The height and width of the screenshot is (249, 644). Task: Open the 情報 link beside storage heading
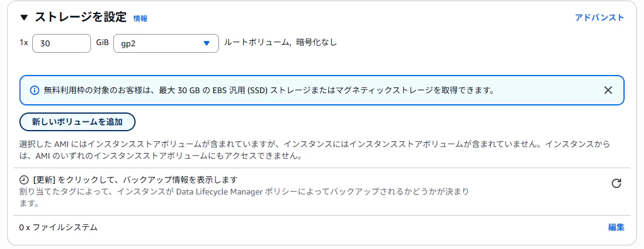pyautogui.click(x=140, y=18)
